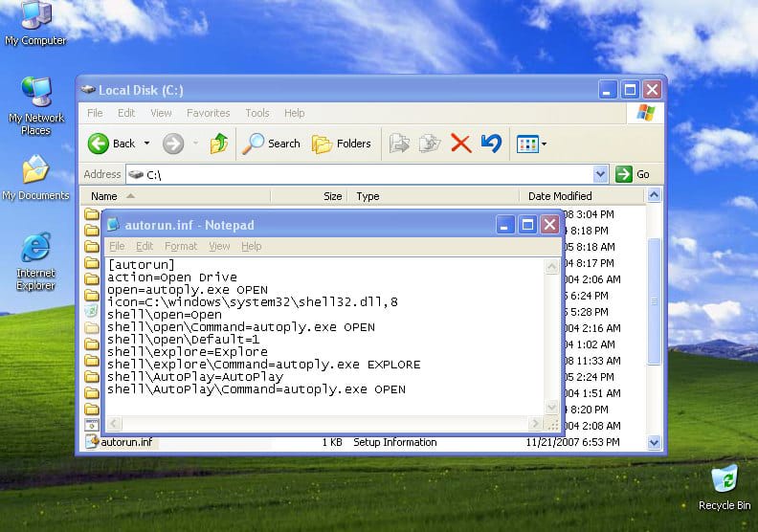
Task: Click the Go button beside the address bar
Action: pyautogui.click(x=633, y=174)
